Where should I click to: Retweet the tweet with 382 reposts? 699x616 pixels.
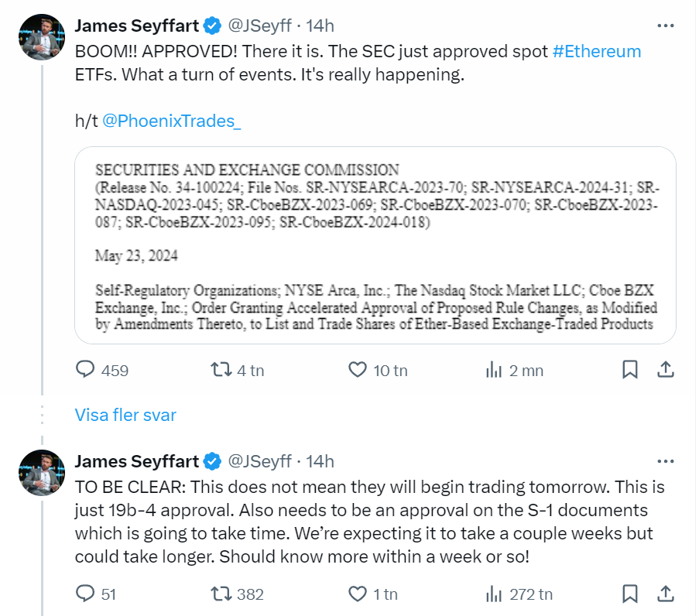[221, 594]
